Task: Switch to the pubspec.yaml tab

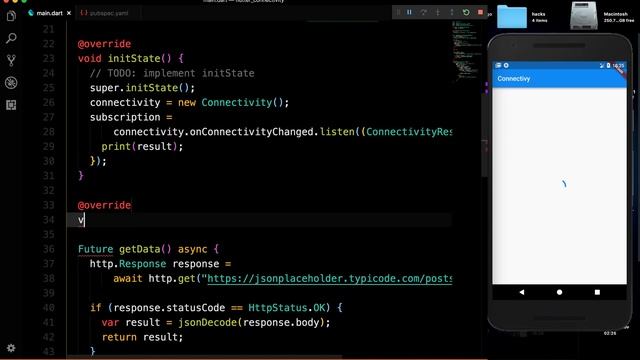Action: click(104, 13)
